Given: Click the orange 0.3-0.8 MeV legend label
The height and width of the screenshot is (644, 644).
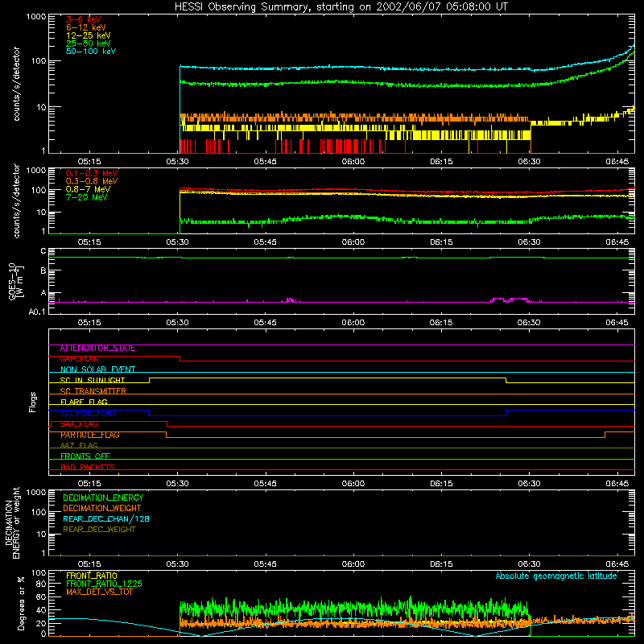Looking at the screenshot, I should click(x=92, y=181).
